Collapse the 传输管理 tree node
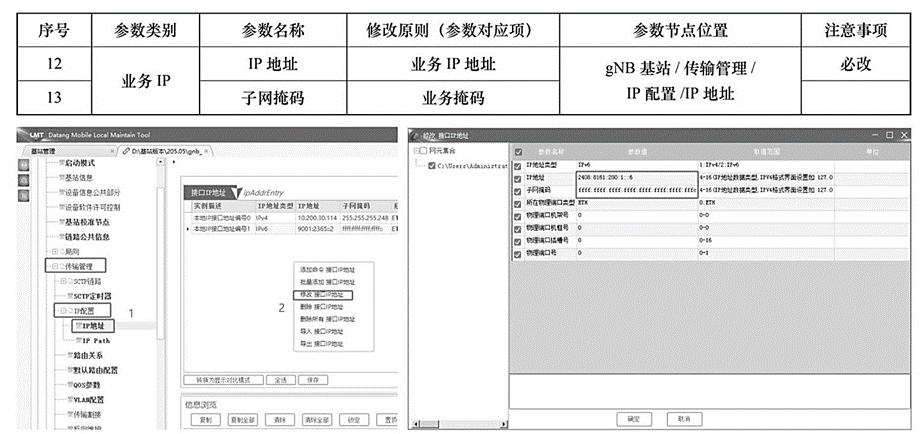 tap(55, 267)
